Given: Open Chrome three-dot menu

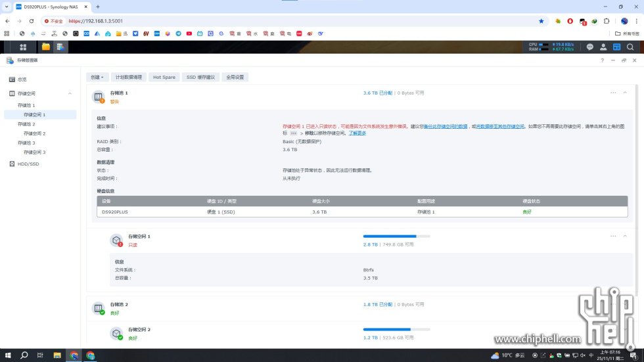Looking at the screenshot, I should click(x=637, y=21).
